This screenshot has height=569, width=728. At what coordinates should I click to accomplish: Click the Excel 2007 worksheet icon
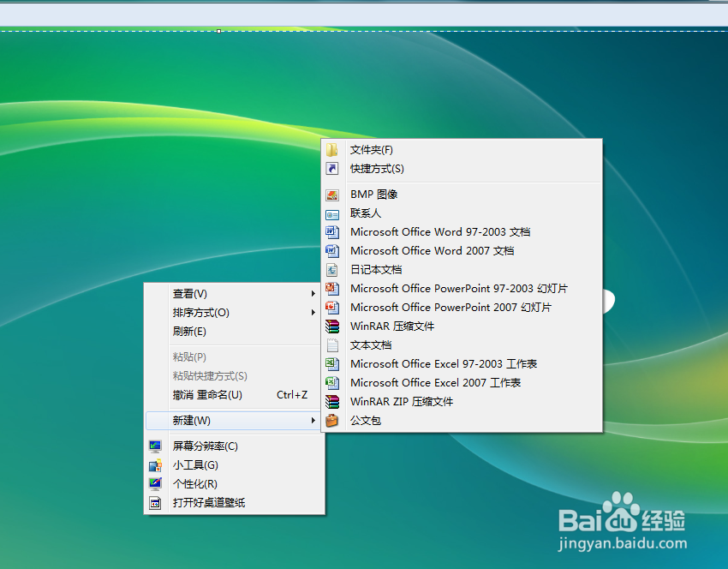(332, 383)
